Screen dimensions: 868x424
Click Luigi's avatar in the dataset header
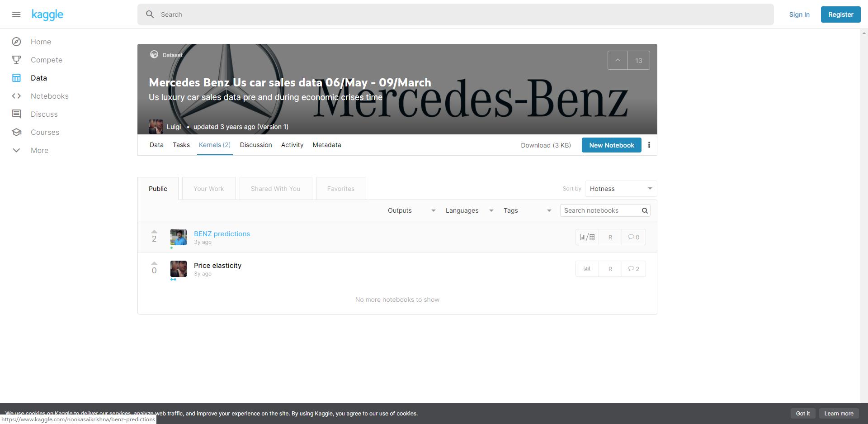point(156,127)
